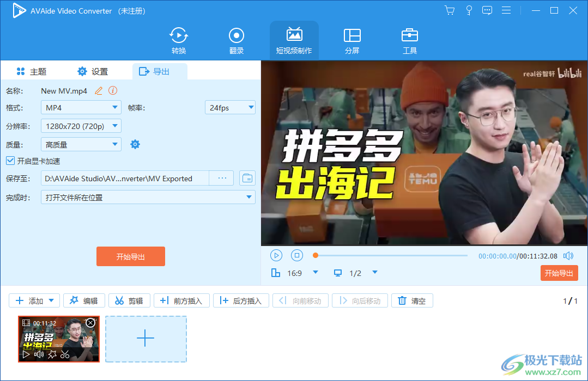
Task: Open the output folder icon
Action: [247, 179]
